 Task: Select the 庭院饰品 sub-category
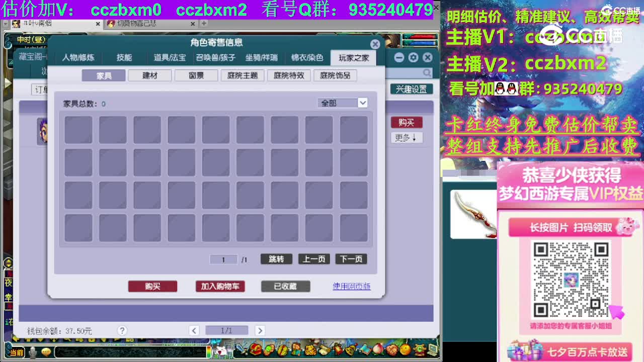click(x=335, y=75)
